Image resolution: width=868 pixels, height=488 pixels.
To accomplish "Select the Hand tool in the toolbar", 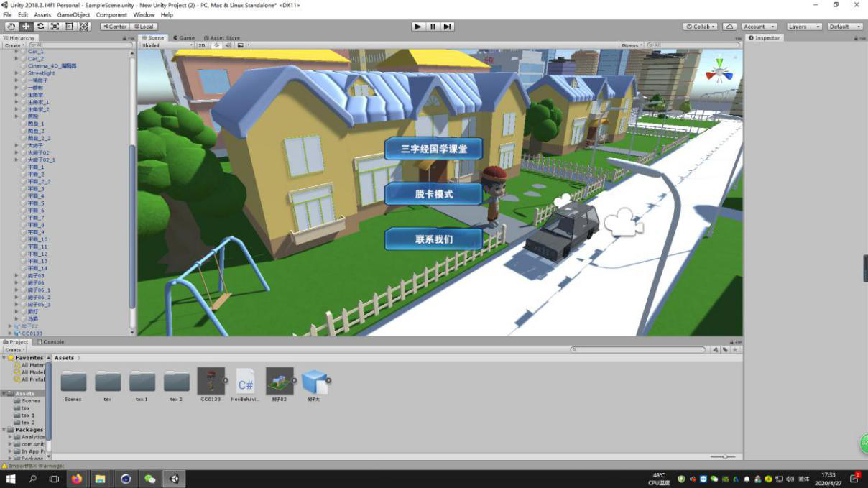I will [x=11, y=27].
